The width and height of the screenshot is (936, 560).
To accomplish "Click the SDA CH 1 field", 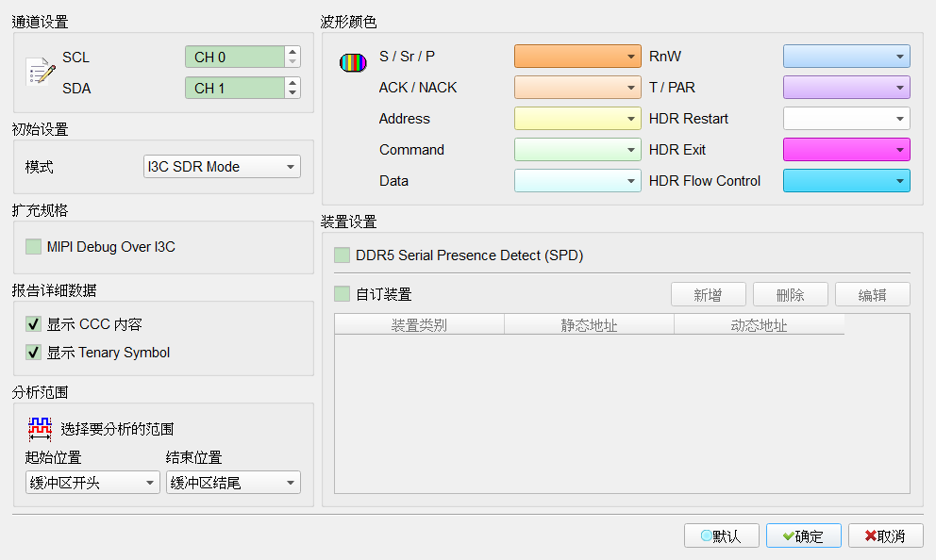I will coord(235,88).
